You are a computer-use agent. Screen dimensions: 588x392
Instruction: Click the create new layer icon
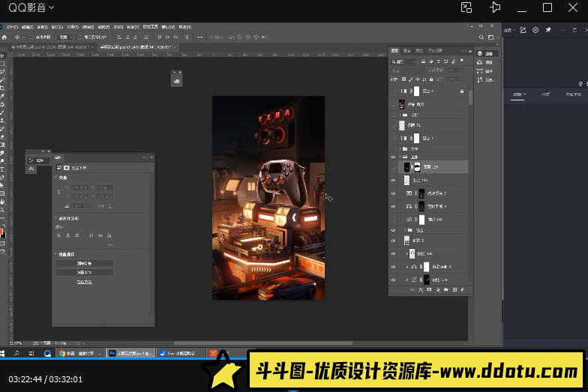coord(454,290)
